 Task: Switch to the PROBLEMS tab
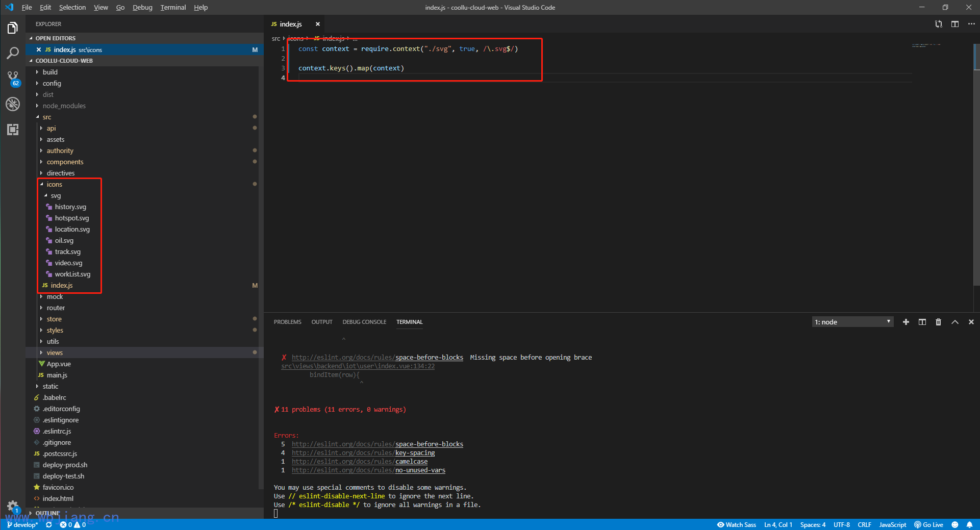287,322
